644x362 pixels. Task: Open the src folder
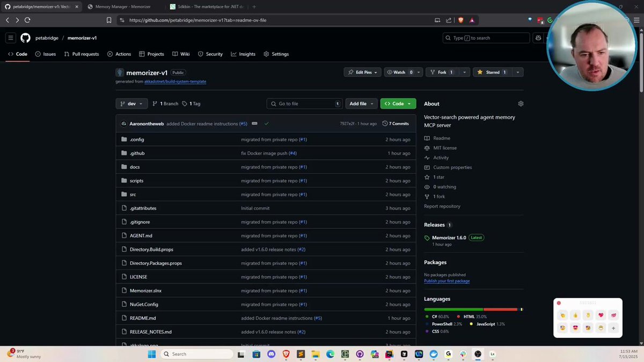click(133, 195)
